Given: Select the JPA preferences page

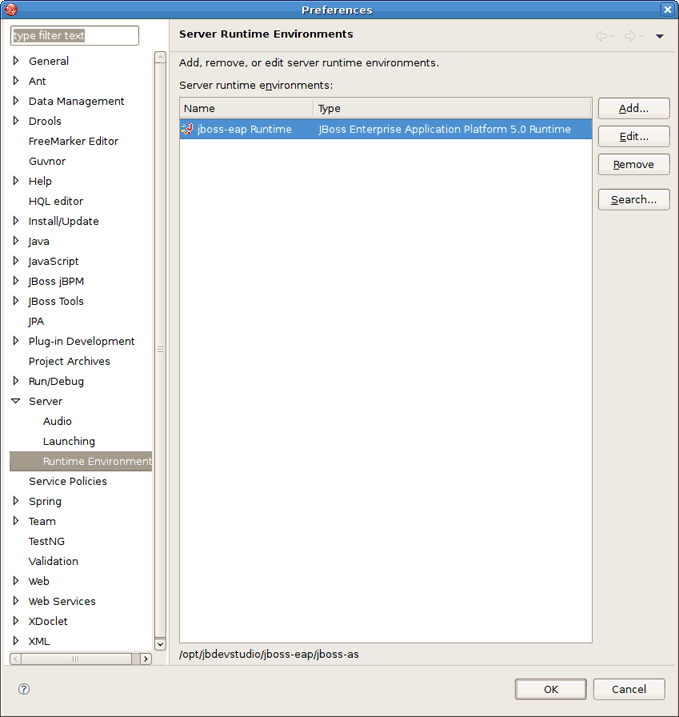Looking at the screenshot, I should point(36,321).
